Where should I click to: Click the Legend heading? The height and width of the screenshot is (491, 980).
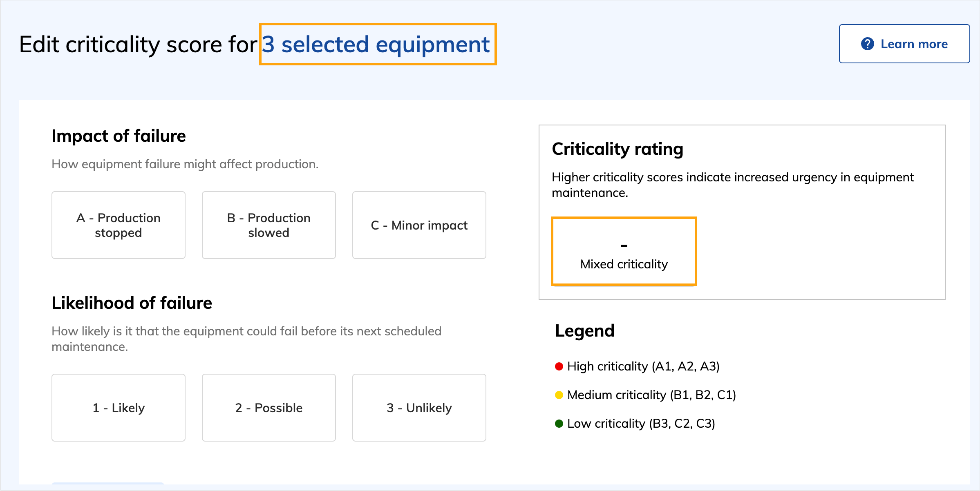[x=584, y=331]
